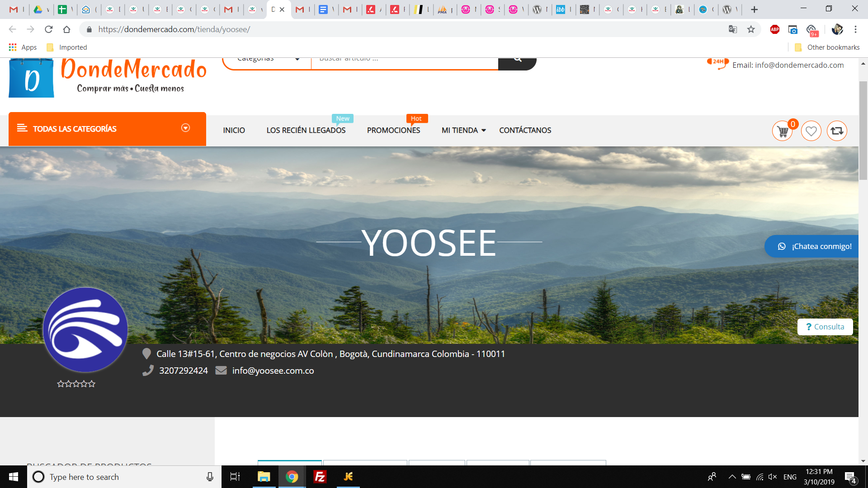Open the Contáctanos page
Viewport: 868px width, 488px height.
[x=525, y=130]
